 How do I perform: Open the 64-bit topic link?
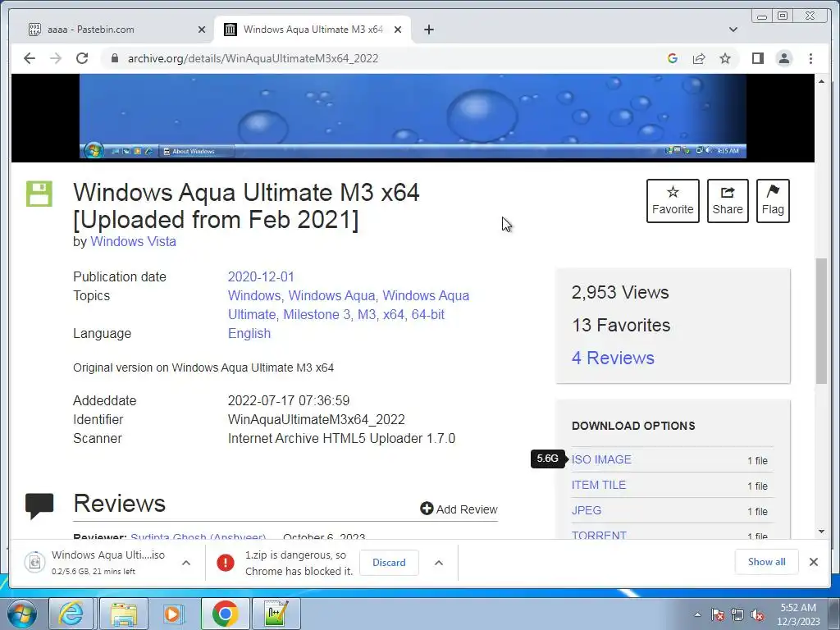tap(427, 314)
